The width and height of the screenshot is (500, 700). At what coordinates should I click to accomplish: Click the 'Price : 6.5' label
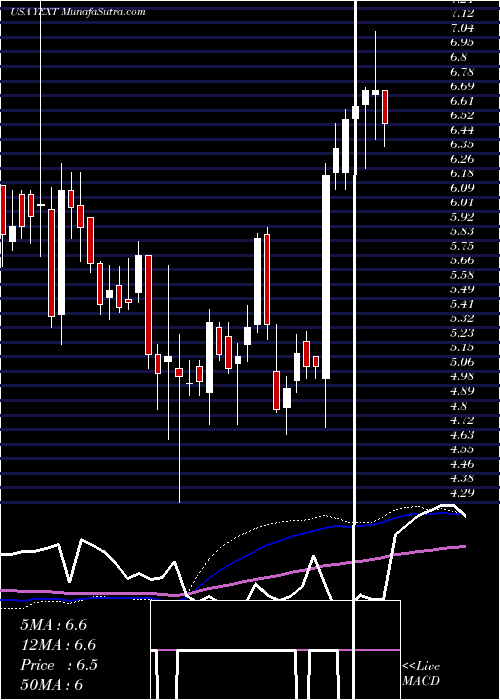59,665
